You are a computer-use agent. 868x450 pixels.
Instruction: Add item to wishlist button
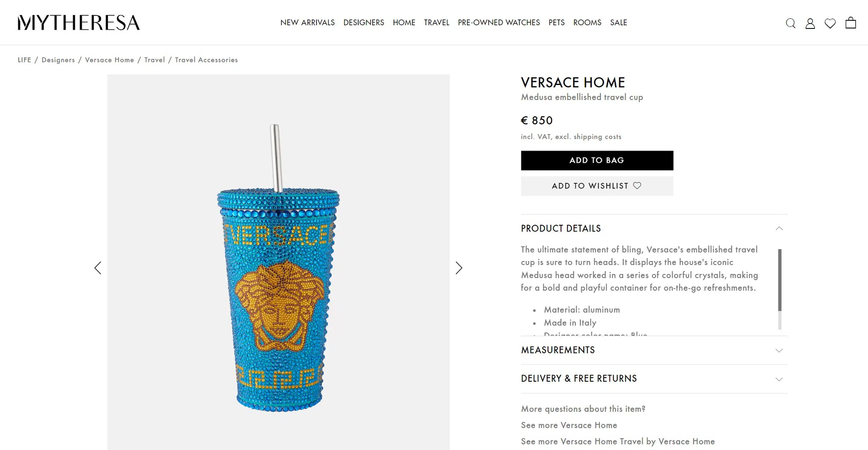pyautogui.click(x=597, y=186)
